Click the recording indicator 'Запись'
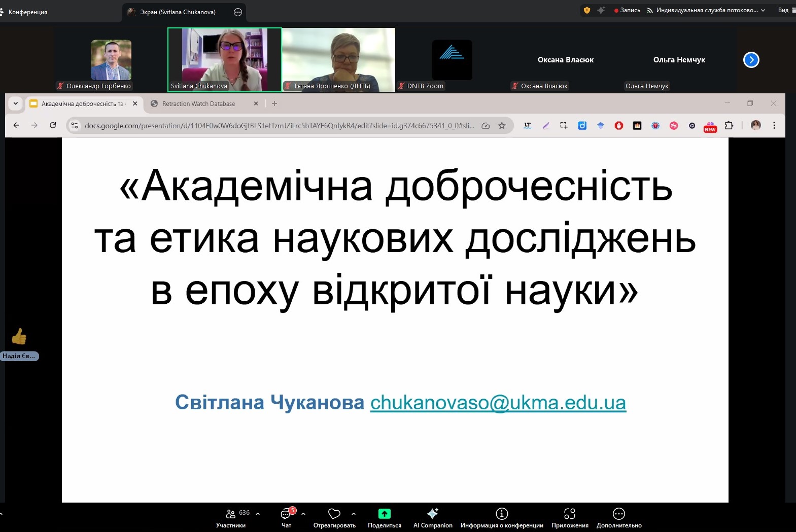 627,10
